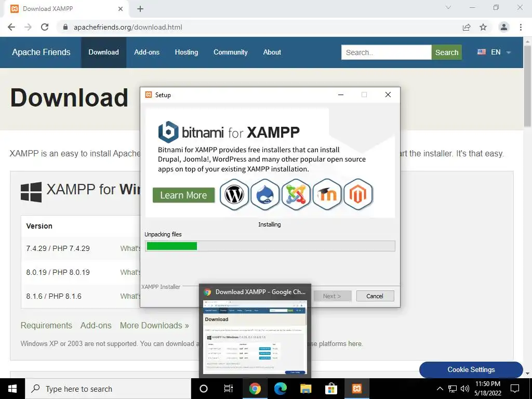Viewport: 532px width, 399px height.
Task: Open More Downloads link
Action: [x=154, y=325]
